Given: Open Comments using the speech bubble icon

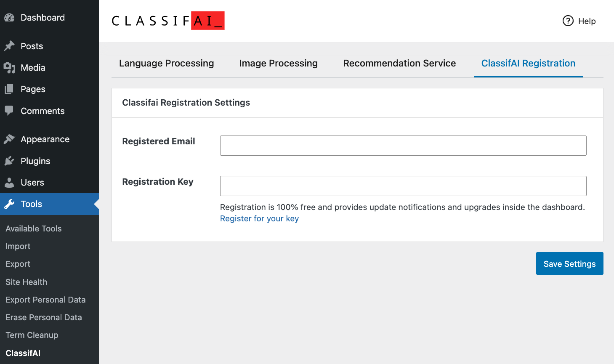Looking at the screenshot, I should 9,111.
